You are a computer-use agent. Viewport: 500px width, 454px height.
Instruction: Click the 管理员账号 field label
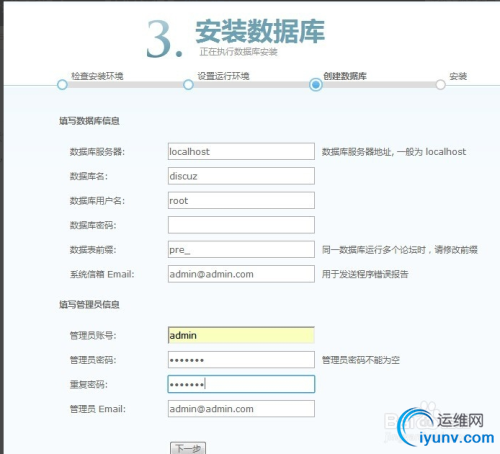click(x=93, y=335)
